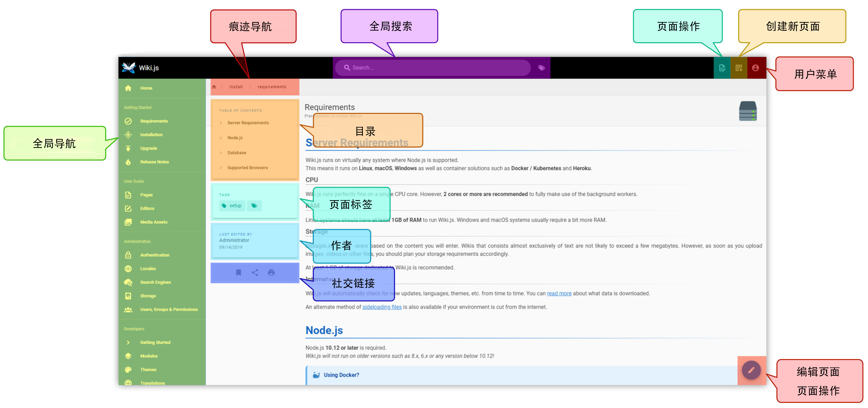Click the 'setup' tag chip
This screenshot has height=408, width=868.
(232, 206)
